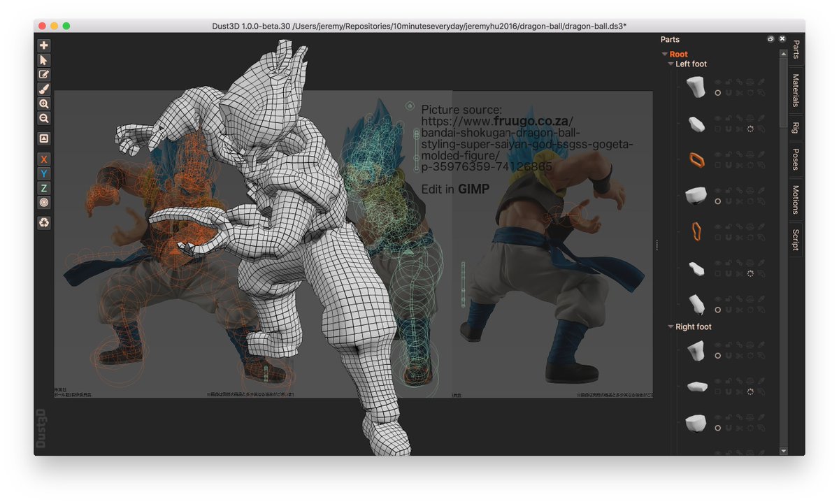The width and height of the screenshot is (839, 504).
Task: Select the first Right foot part thumbnail
Action: [695, 351]
